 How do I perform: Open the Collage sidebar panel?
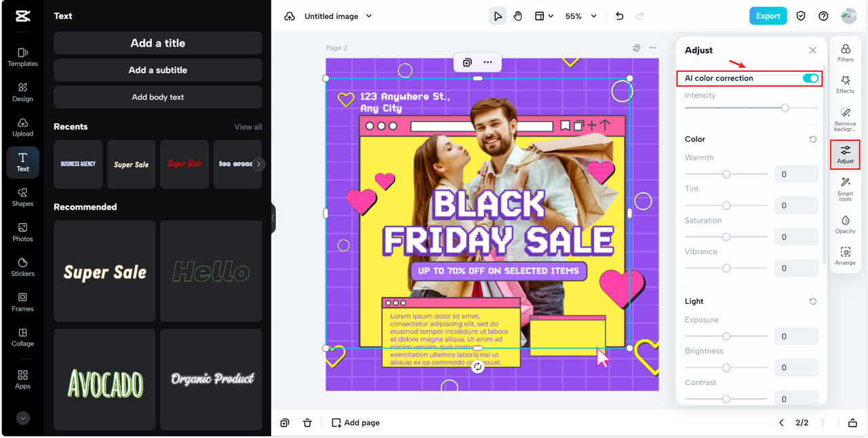(x=22, y=337)
